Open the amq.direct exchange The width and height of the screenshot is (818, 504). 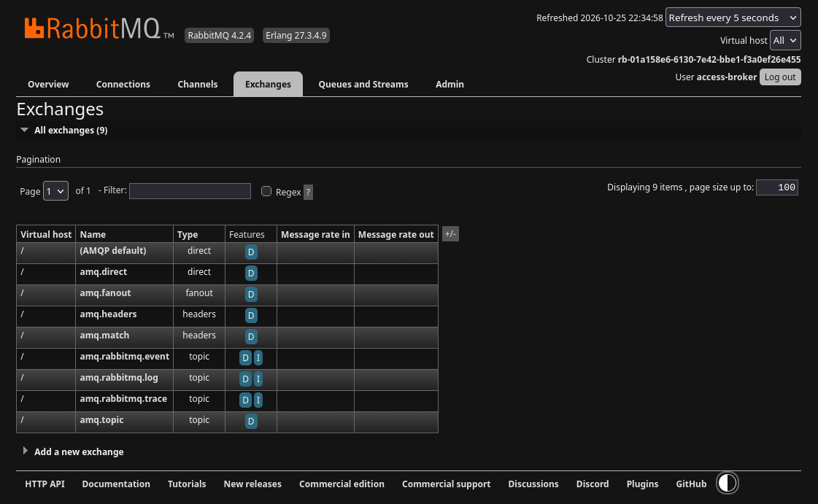104,271
